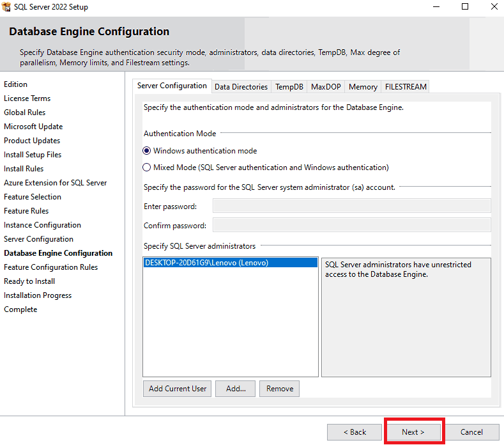Click the Confirm password field

[x=351, y=225]
